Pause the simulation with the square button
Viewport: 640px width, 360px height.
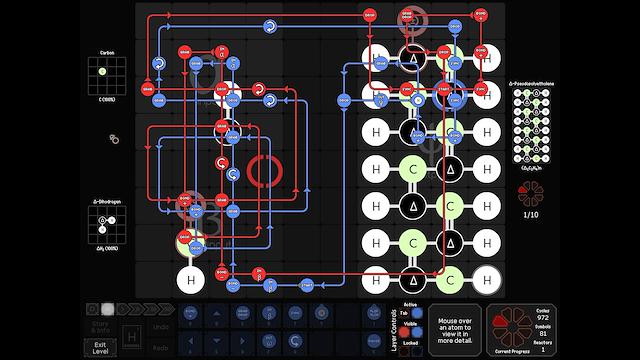(108, 309)
